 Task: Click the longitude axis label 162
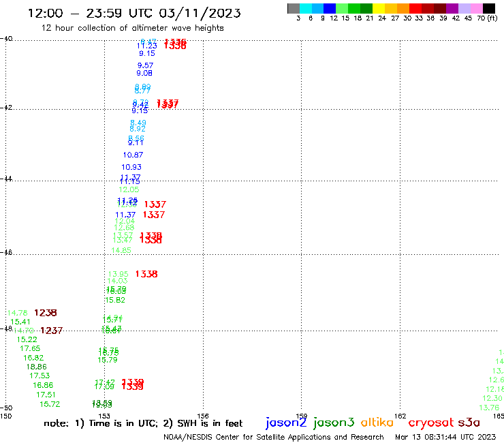point(400,416)
